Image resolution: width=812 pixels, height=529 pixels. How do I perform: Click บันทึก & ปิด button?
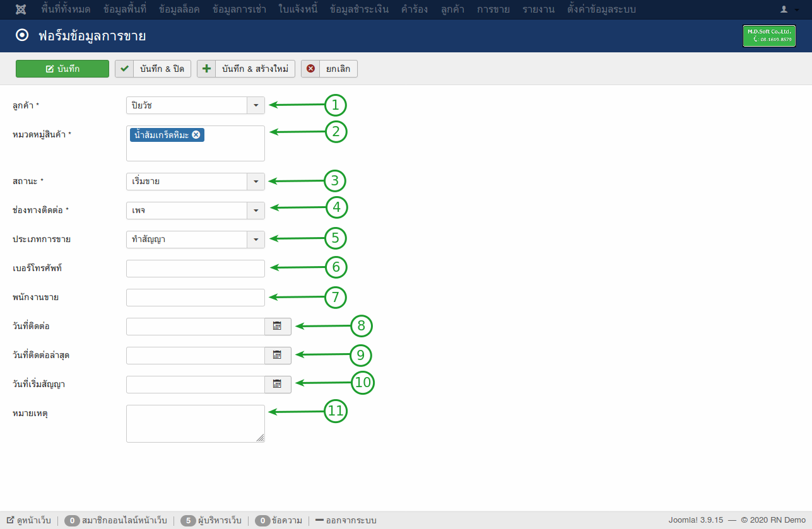point(153,69)
